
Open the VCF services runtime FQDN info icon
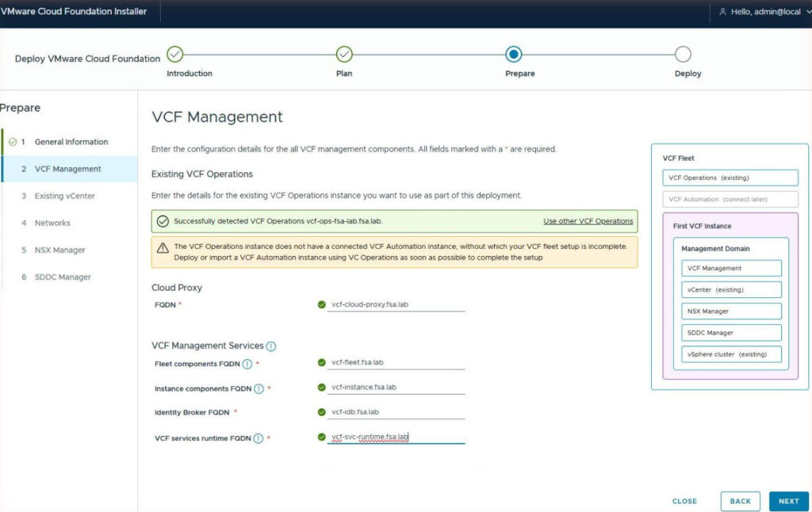pos(258,438)
